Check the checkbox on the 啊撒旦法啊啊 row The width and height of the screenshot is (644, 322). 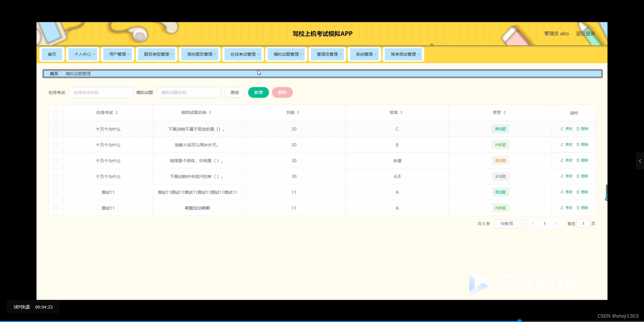click(x=55, y=208)
